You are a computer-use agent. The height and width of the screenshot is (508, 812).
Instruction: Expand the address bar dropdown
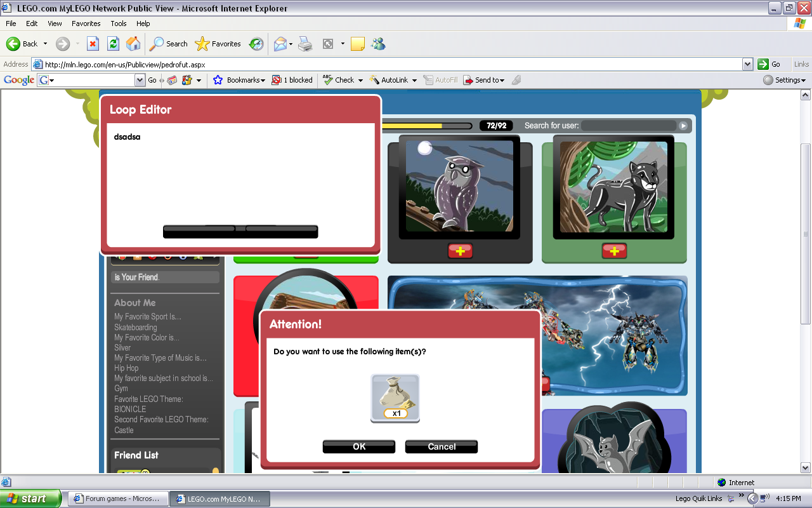pos(747,64)
